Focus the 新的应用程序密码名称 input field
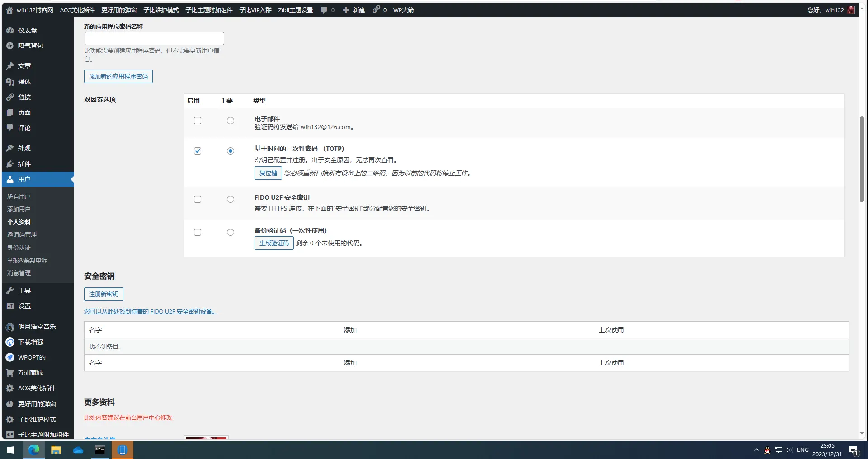Image resolution: width=868 pixels, height=459 pixels. [x=154, y=38]
